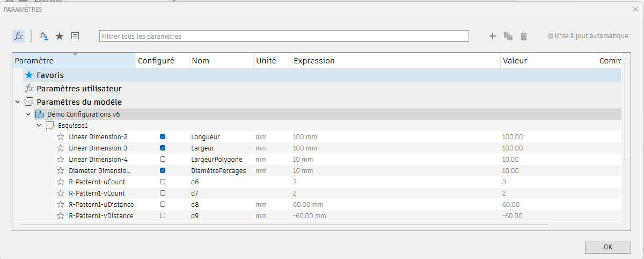Image resolution: width=644 pixels, height=259 pixels.
Task: Click the delete trash icon
Action: pyautogui.click(x=524, y=36)
